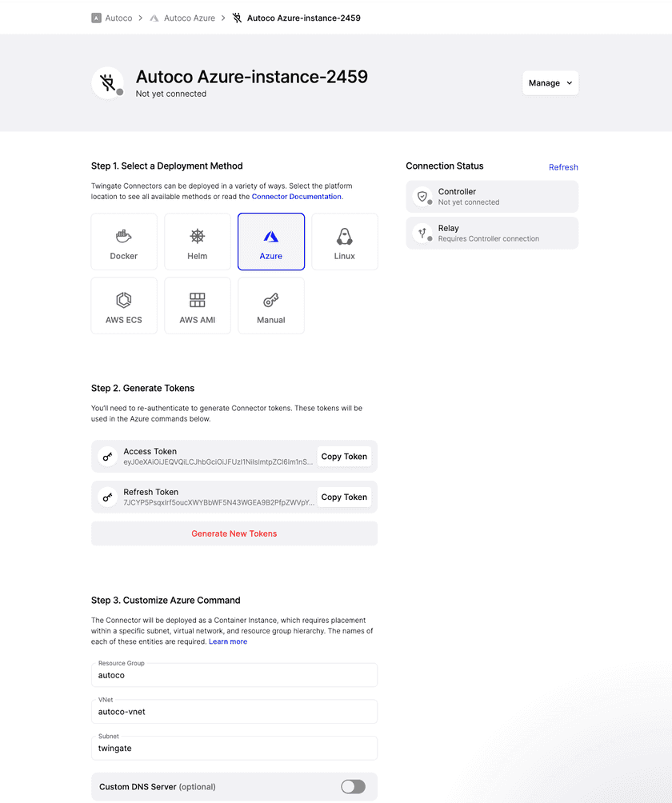672x803 pixels.
Task: Click the 'Access Token' label
Action: click(150, 451)
